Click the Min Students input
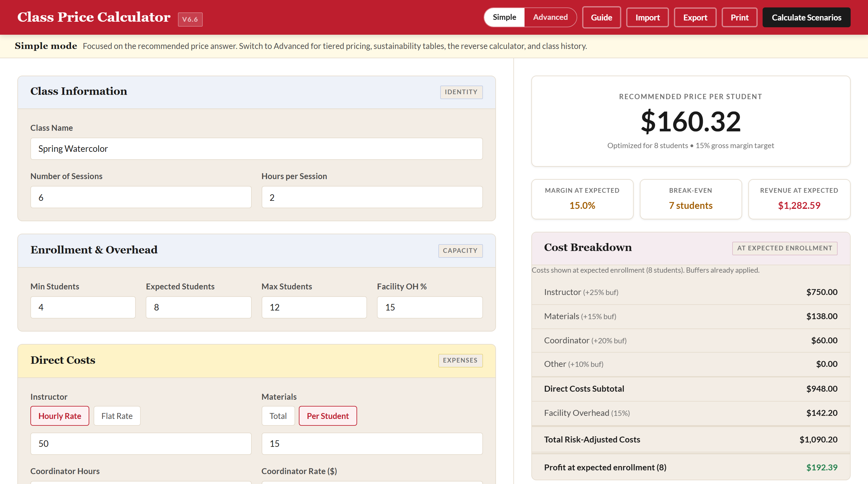This screenshot has height=484, width=868. pos(83,307)
